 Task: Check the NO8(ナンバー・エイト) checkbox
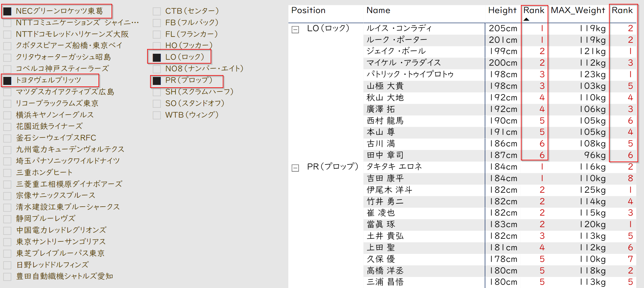coord(157,69)
